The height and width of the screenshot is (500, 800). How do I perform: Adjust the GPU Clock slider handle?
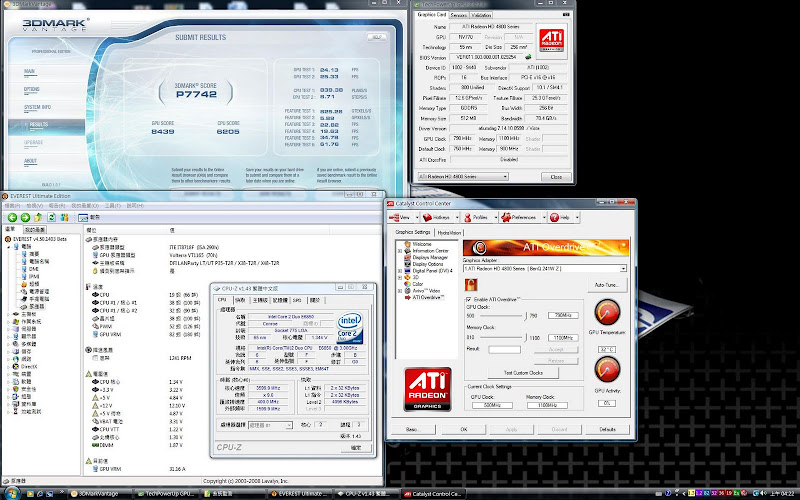point(526,316)
